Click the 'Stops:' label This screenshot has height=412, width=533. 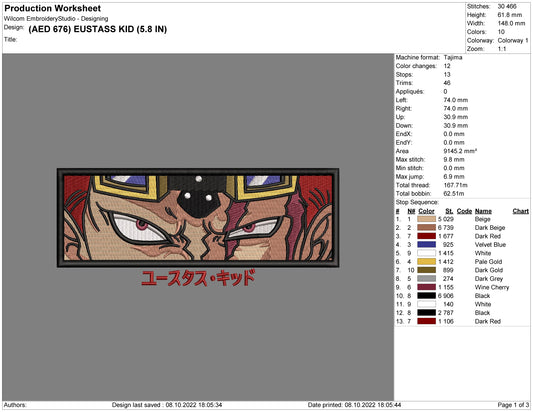404,74
